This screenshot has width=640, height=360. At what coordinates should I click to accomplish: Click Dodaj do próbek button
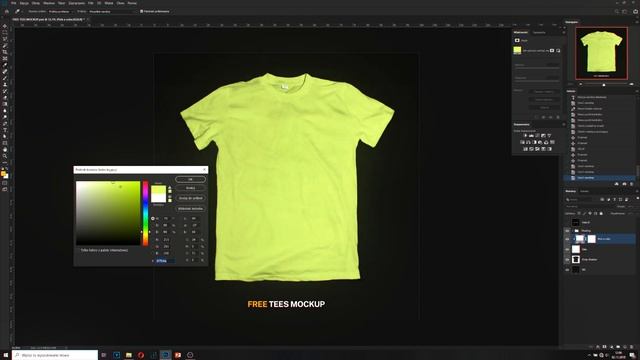(190, 198)
